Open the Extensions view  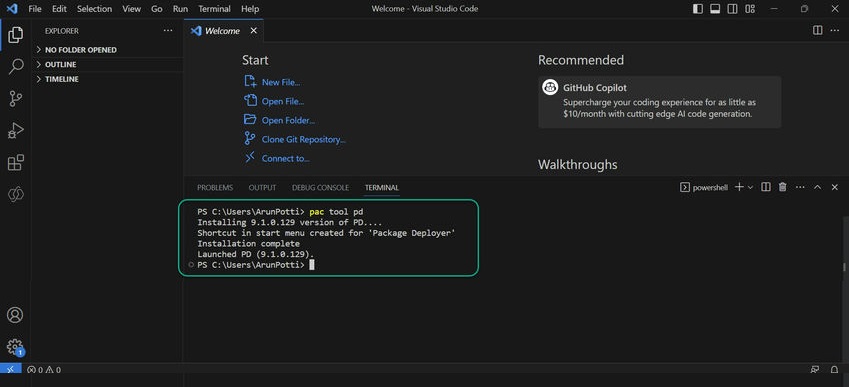16,162
